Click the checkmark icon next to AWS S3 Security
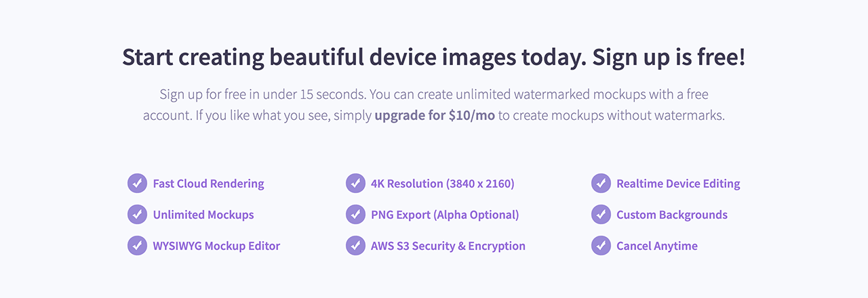The height and width of the screenshot is (298, 868). click(x=355, y=246)
